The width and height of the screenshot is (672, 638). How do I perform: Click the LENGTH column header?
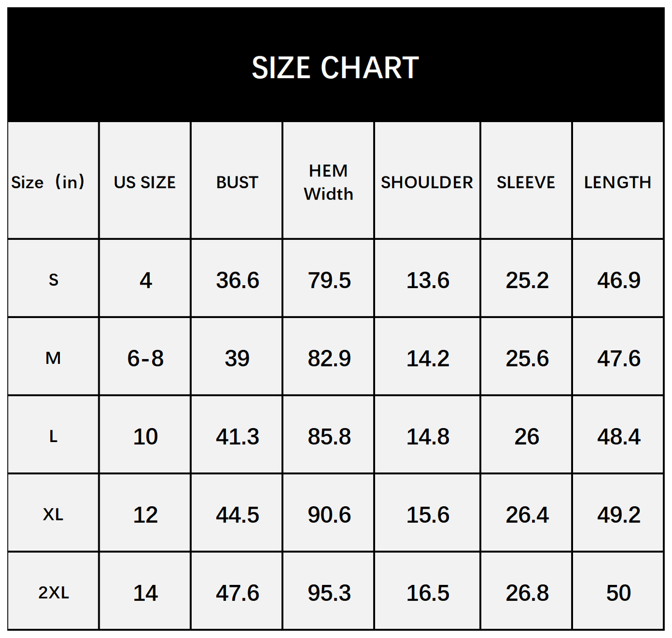tap(618, 183)
